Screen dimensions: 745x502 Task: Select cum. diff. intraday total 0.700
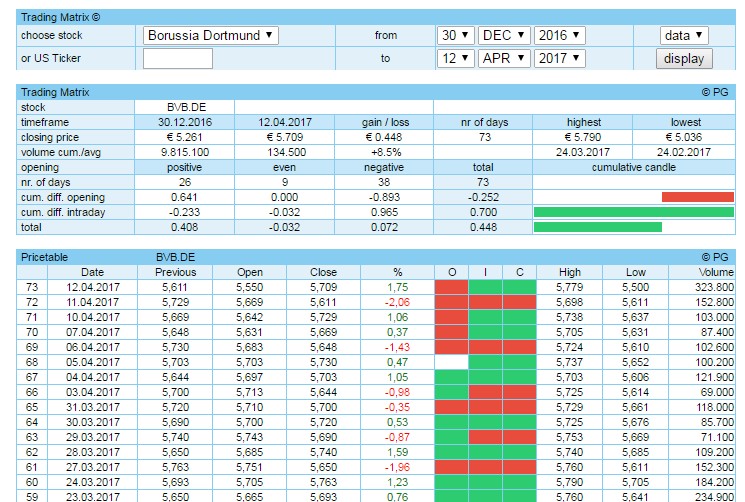point(483,212)
